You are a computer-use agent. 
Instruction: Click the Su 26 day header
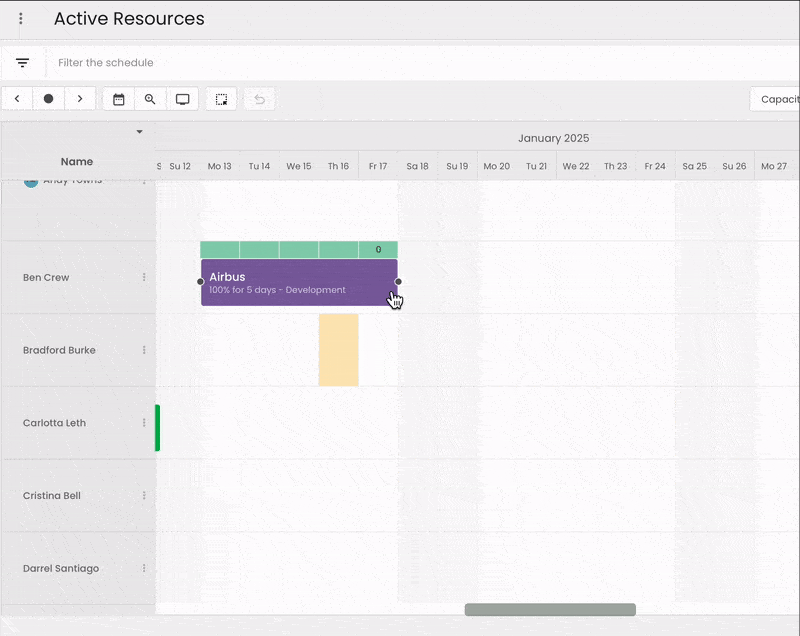click(734, 166)
